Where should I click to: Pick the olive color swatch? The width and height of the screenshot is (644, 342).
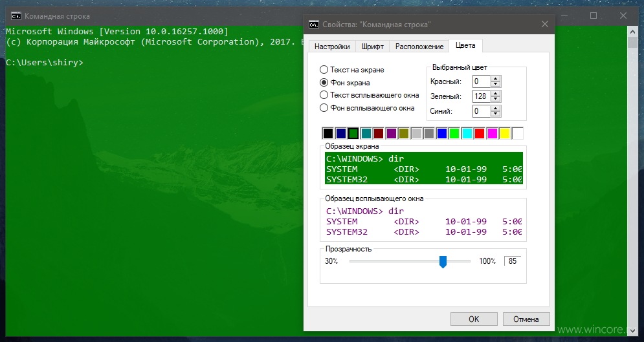click(x=404, y=133)
